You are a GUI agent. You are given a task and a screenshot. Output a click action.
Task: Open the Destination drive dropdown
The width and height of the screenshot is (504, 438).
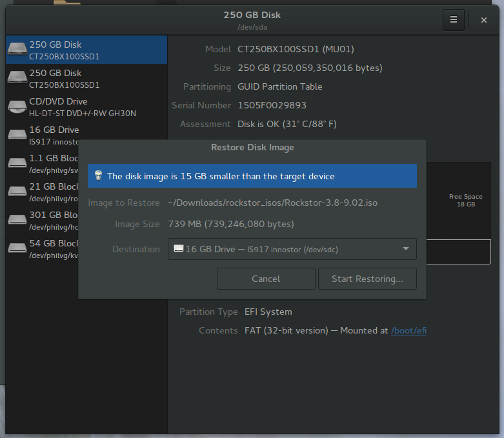tap(292, 249)
